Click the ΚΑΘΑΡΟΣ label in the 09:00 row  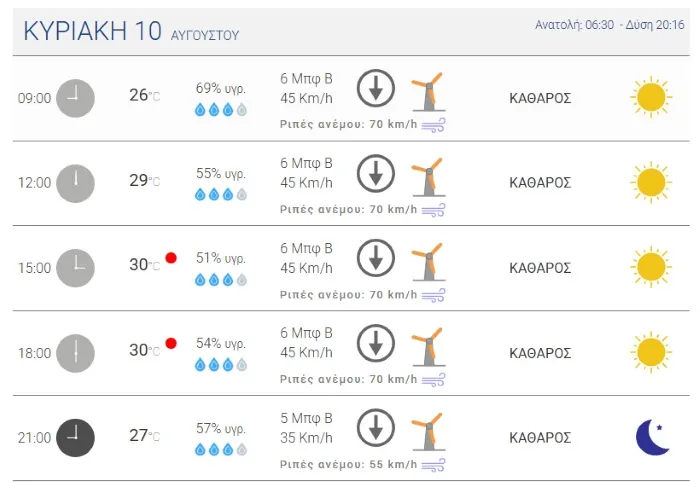point(540,97)
